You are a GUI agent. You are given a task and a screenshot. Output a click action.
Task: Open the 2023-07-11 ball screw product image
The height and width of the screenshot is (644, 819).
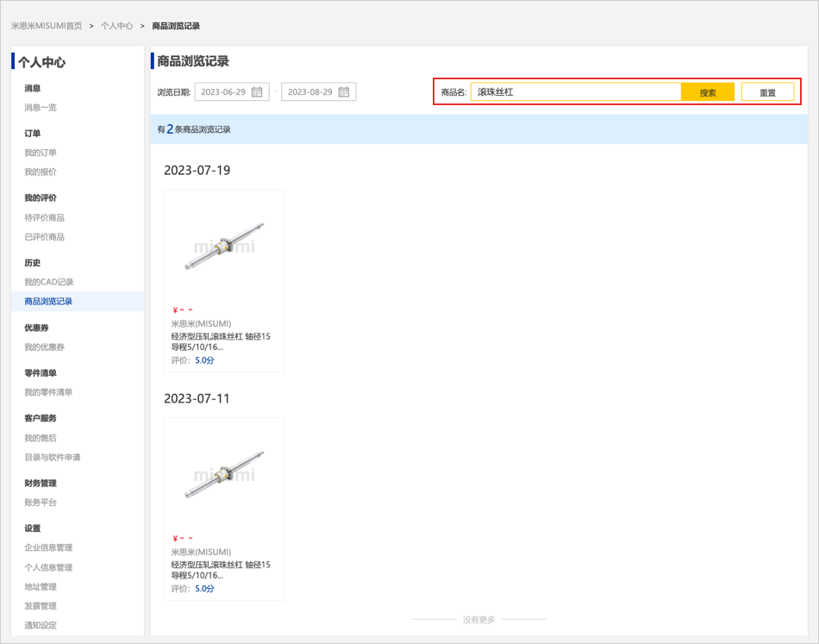pyautogui.click(x=224, y=473)
